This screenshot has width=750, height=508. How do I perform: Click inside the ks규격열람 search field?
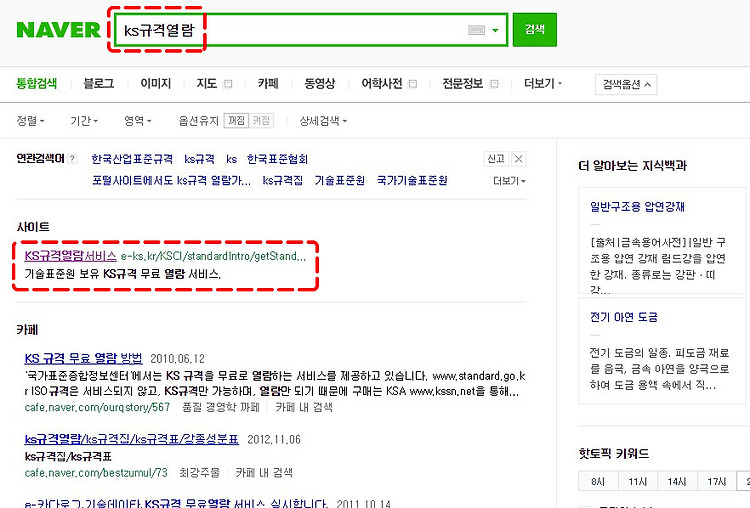[x=311, y=30]
